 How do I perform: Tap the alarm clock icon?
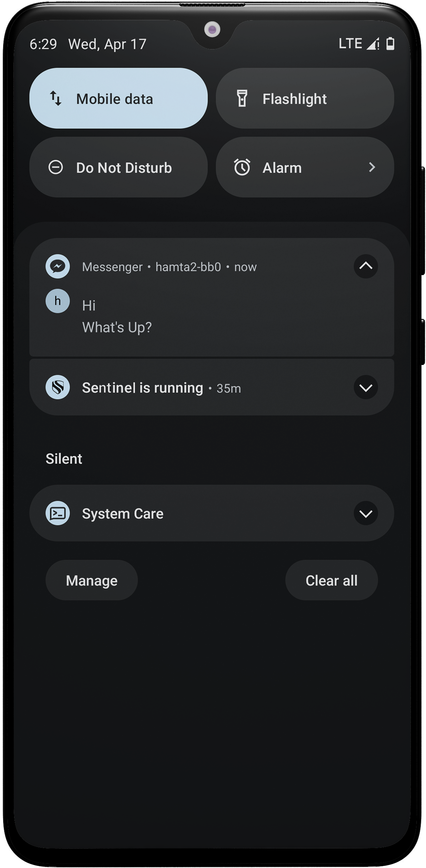(x=242, y=167)
